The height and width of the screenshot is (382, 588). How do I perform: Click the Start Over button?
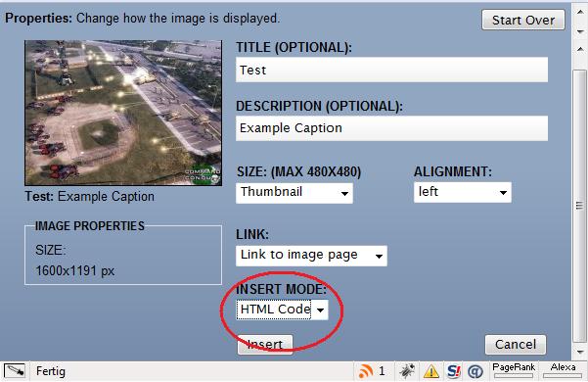(523, 20)
